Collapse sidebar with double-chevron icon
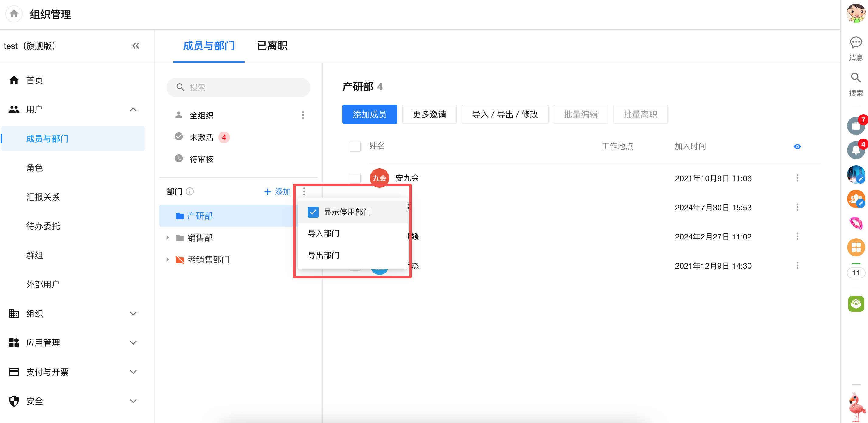This screenshot has width=868, height=423. pyautogui.click(x=135, y=46)
